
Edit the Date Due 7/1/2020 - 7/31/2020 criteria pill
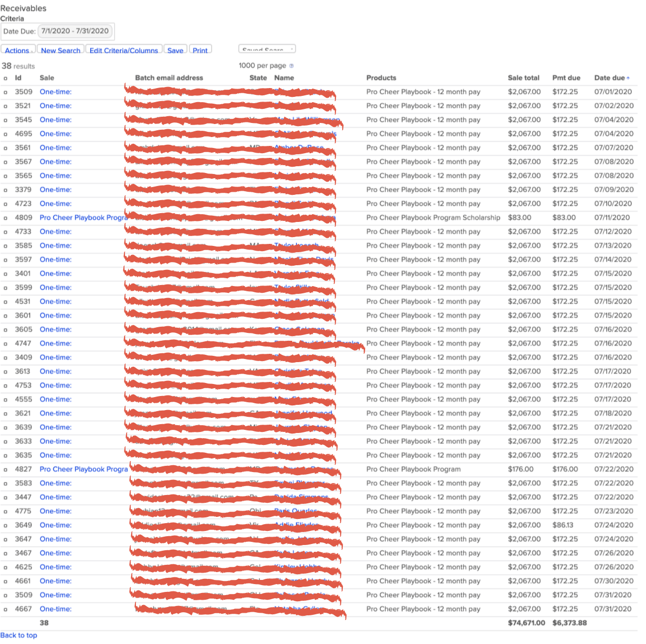point(75,31)
